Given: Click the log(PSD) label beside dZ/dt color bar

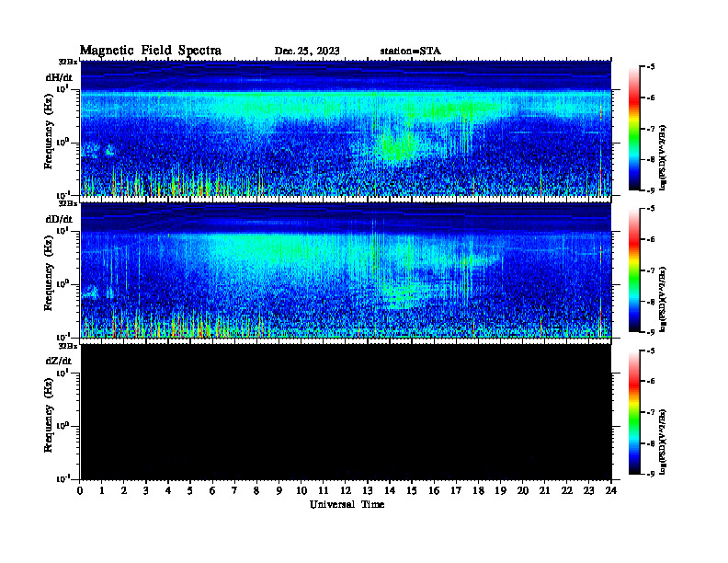Looking at the screenshot, I should (664, 442).
